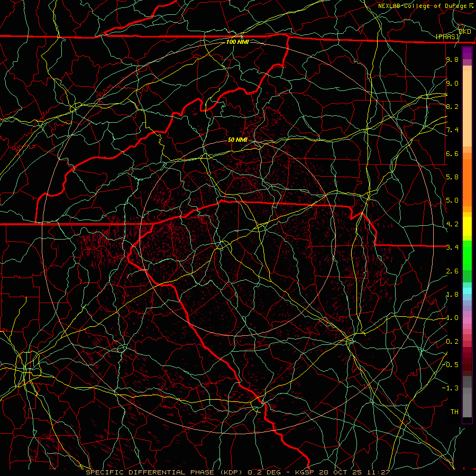Image resolution: width=476 pixels, height=476 pixels.
Task: Select the 5.0 scale label
Action: point(452,200)
